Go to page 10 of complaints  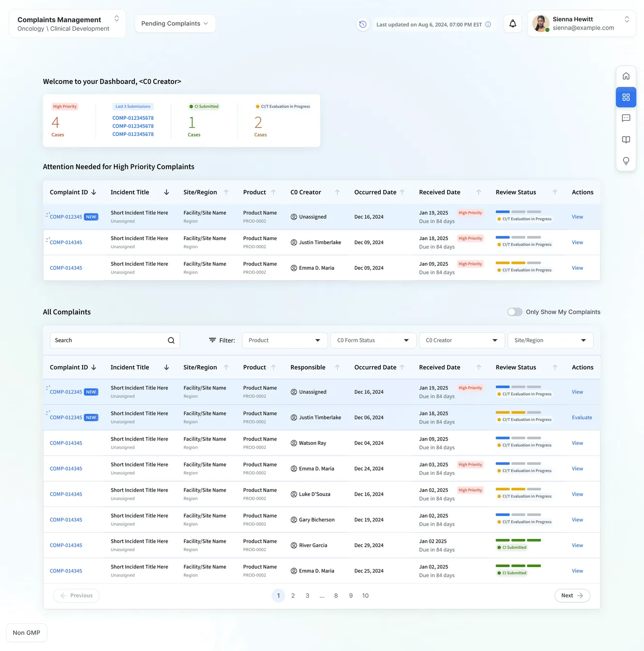click(x=365, y=596)
